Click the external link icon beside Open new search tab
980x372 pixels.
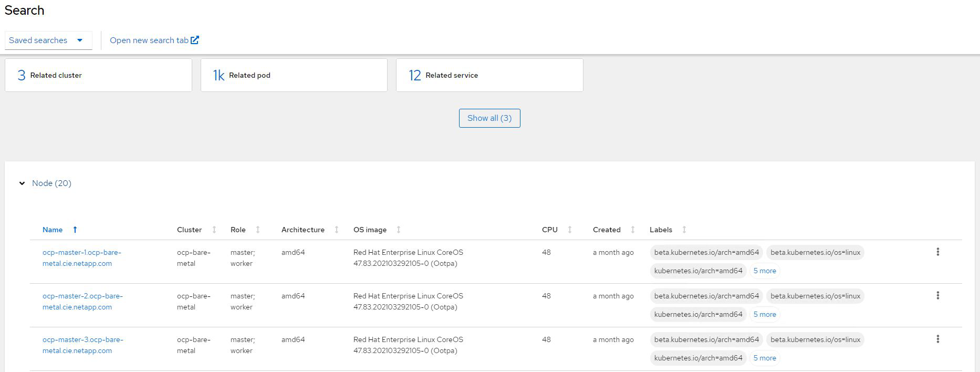coord(195,40)
